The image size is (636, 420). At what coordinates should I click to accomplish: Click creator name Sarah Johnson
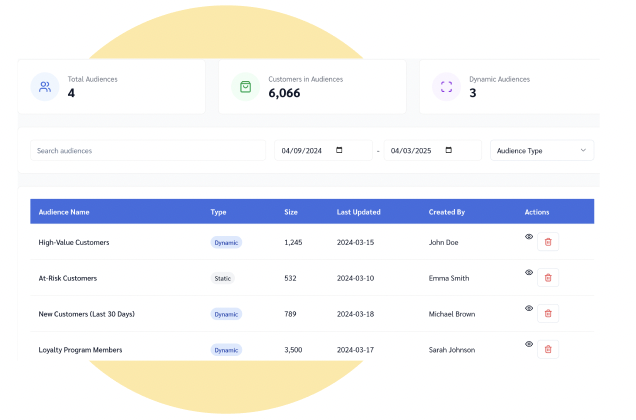[x=452, y=349]
